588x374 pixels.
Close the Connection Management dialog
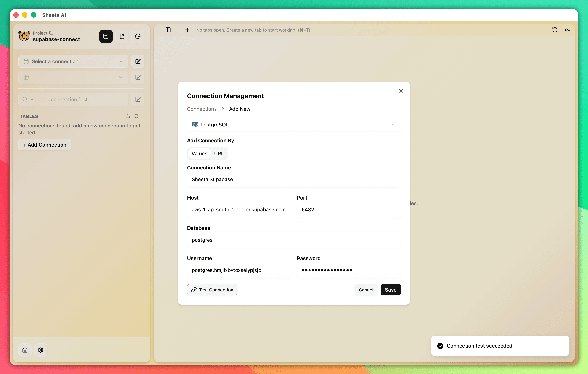tap(401, 91)
